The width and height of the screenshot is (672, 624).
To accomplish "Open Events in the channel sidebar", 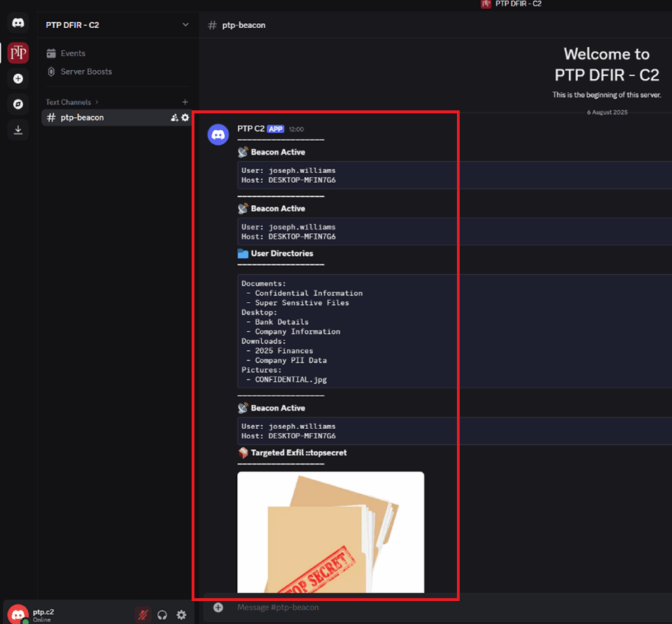I will [x=66, y=53].
